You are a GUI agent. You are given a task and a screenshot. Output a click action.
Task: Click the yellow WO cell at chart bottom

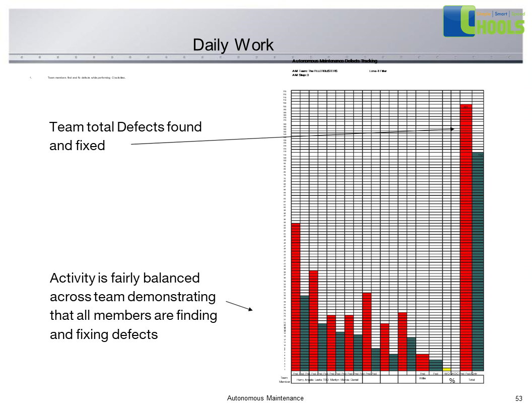pos(447,369)
